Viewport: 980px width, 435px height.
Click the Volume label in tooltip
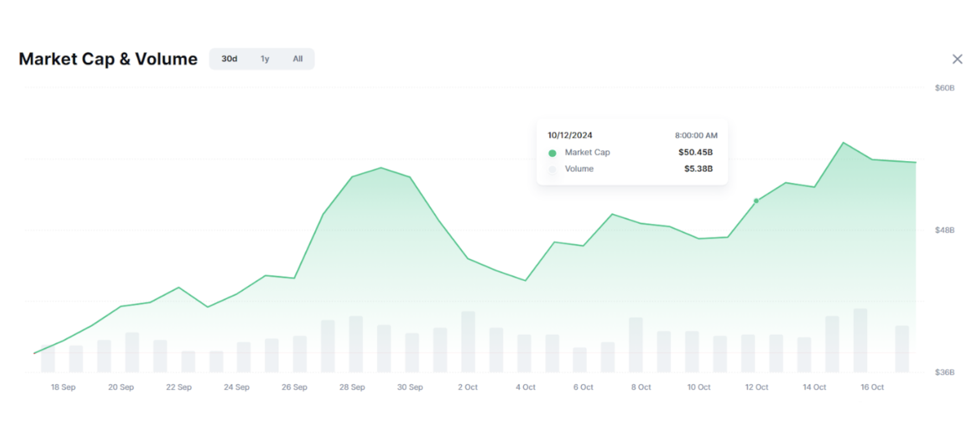coord(579,169)
